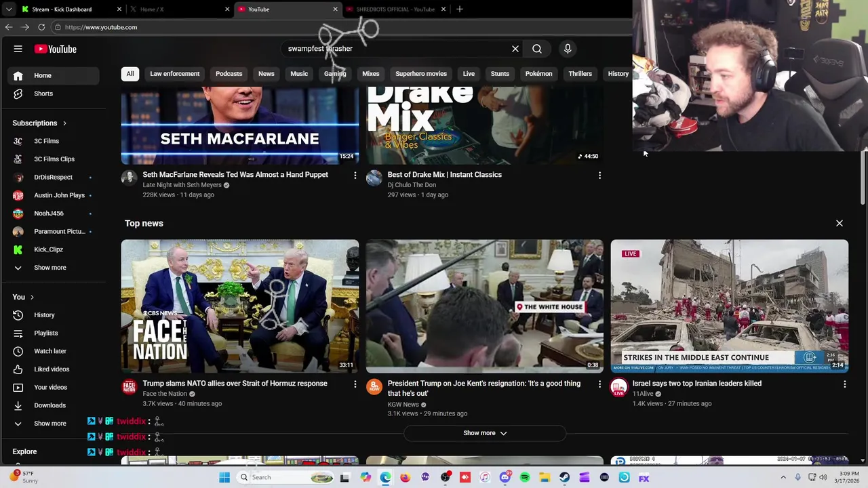Select the Superhero movies chip
This screenshot has width=868, height=488.
point(421,74)
